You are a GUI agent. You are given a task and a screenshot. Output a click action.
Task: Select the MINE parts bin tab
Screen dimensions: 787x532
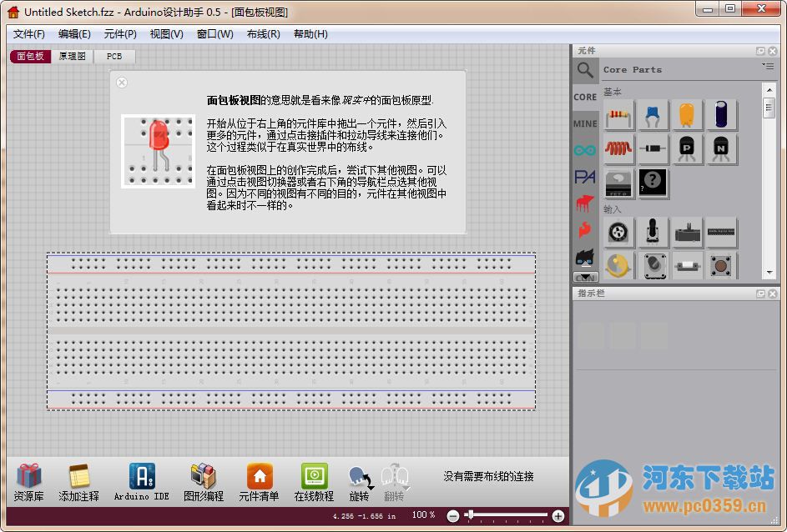click(x=585, y=123)
